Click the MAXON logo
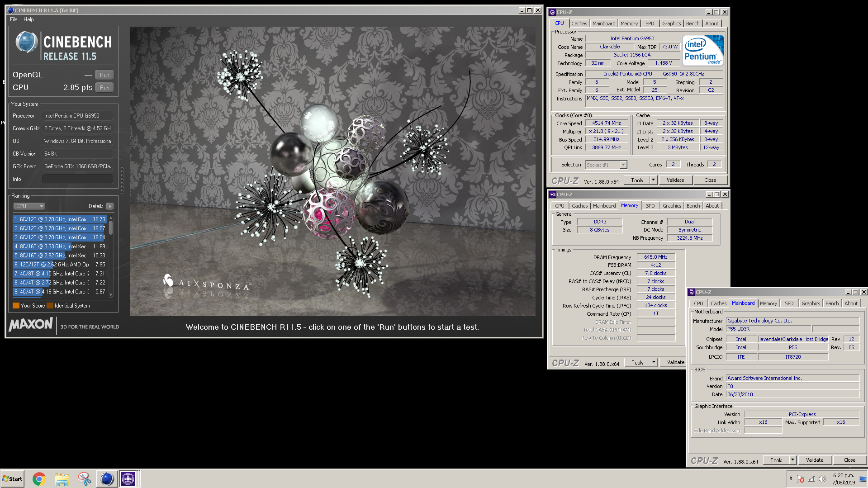Viewport: 868px width, 488px height. 31,324
